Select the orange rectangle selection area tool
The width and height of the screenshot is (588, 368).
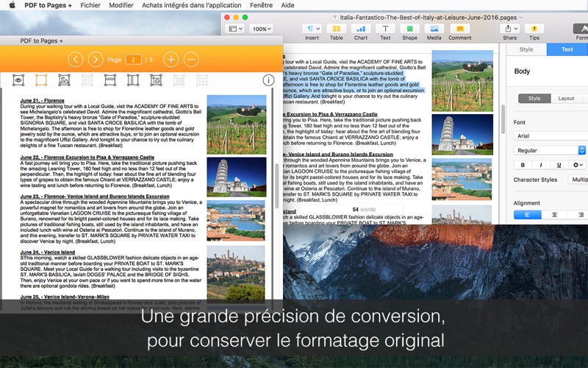(x=41, y=80)
